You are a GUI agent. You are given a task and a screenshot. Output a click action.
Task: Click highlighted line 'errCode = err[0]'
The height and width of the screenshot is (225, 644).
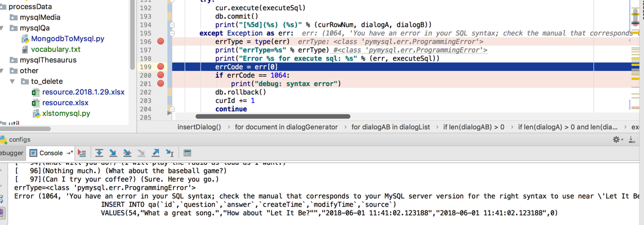click(246, 67)
